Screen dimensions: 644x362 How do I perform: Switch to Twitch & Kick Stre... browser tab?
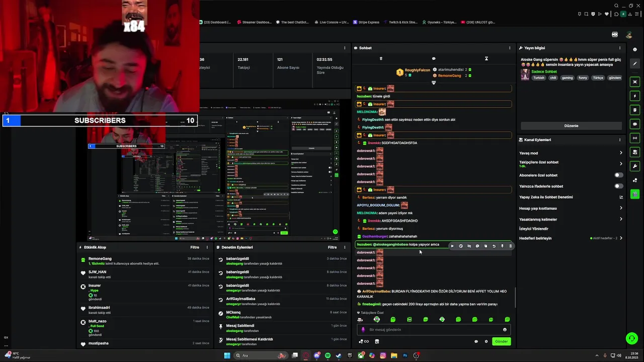coord(400,22)
